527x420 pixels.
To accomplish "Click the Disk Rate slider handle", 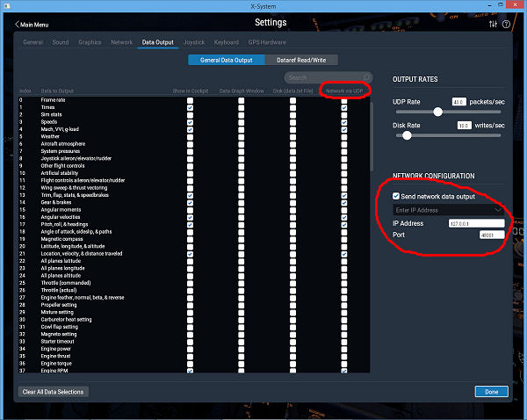I will (x=408, y=134).
